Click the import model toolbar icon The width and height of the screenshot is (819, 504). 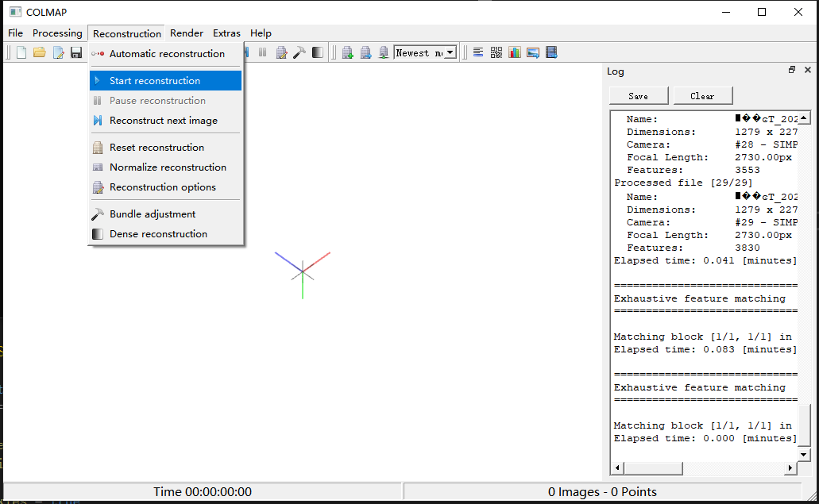click(x=347, y=52)
